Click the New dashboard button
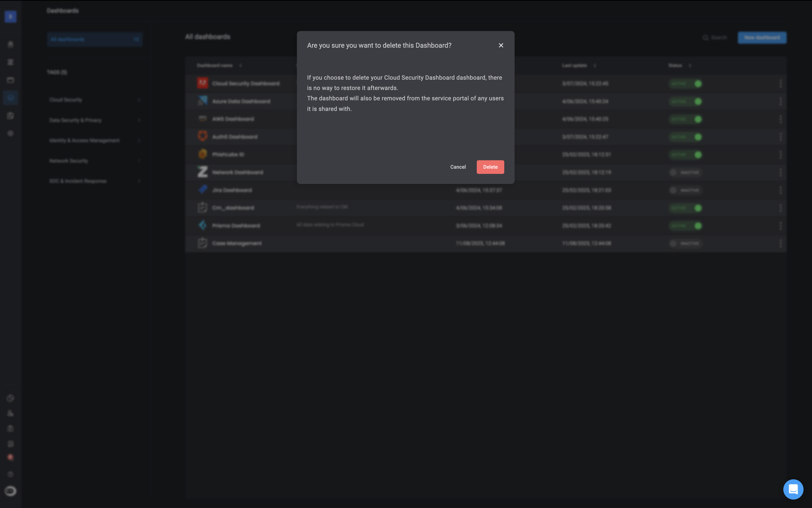This screenshot has width=812, height=508. click(x=762, y=38)
